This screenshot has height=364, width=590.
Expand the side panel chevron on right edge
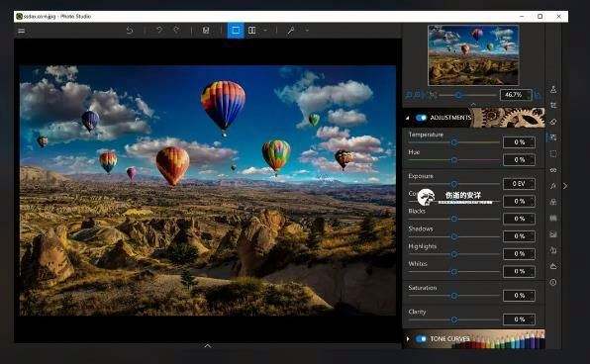tap(565, 186)
